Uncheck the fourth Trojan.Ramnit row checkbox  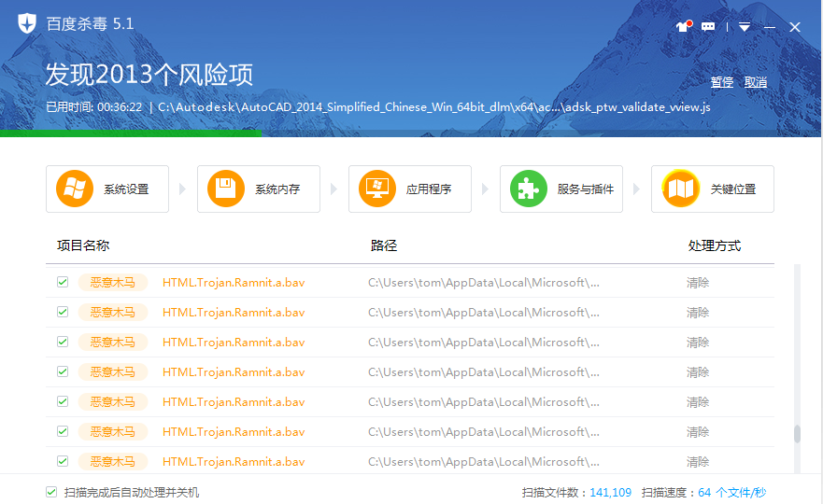pos(63,371)
